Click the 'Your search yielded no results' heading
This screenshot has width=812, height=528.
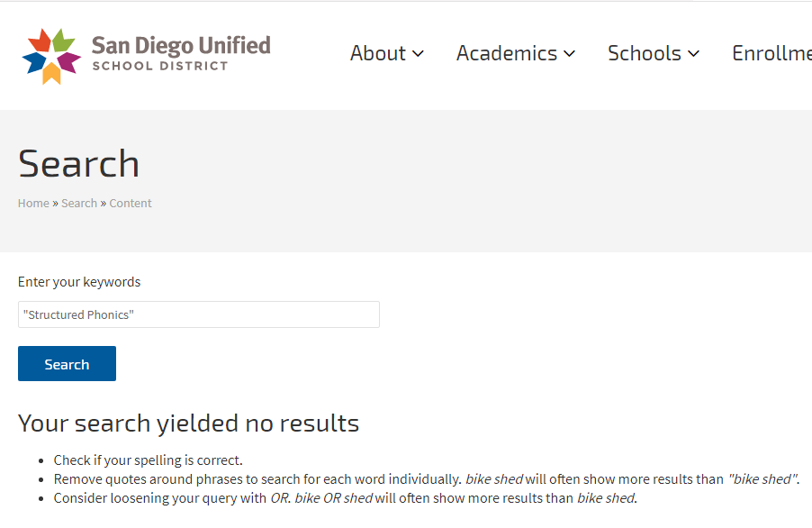188,423
